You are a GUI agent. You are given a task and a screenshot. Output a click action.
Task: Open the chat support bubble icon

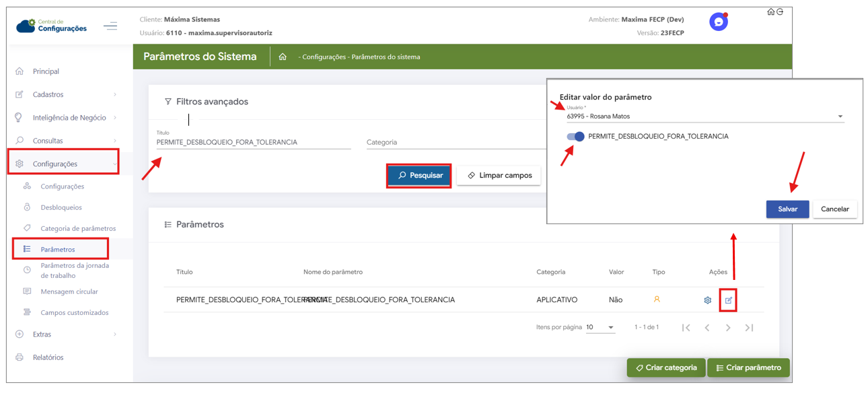719,22
